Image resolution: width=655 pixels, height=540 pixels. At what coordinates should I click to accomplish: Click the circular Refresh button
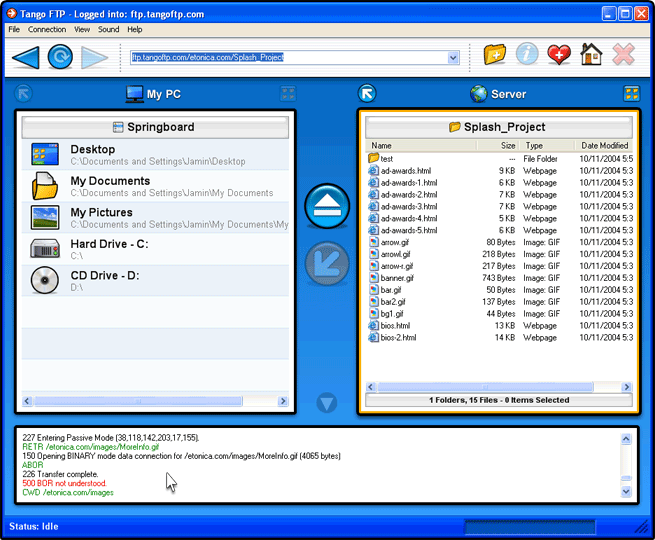60,57
